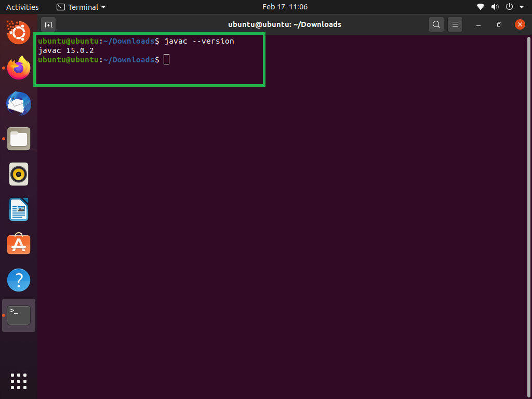Image resolution: width=532 pixels, height=399 pixels.
Task: Open the terminal hamburger menu
Action: (x=455, y=24)
